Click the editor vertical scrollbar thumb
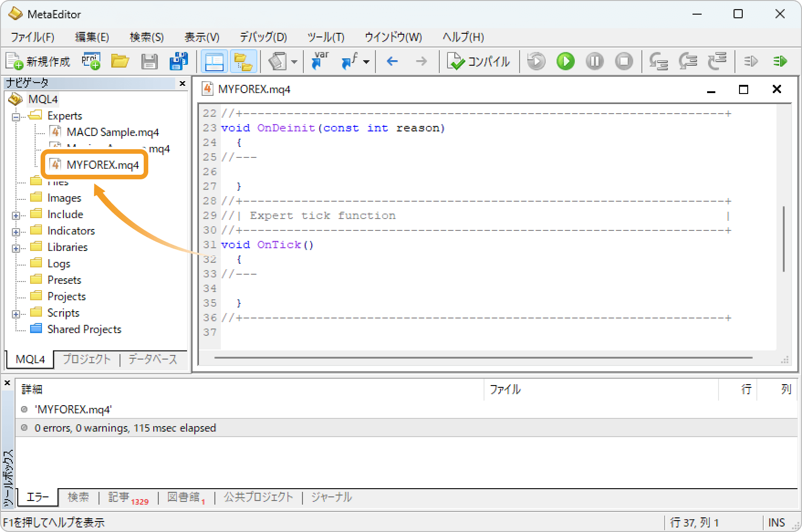 pyautogui.click(x=784, y=239)
